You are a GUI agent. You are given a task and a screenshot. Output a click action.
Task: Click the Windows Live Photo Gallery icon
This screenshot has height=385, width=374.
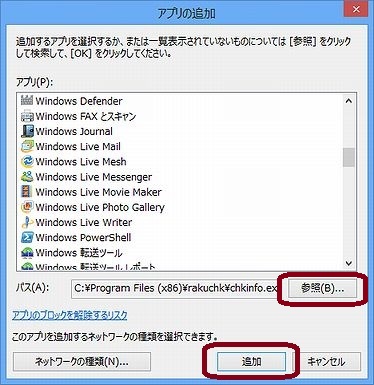[x=27, y=207]
